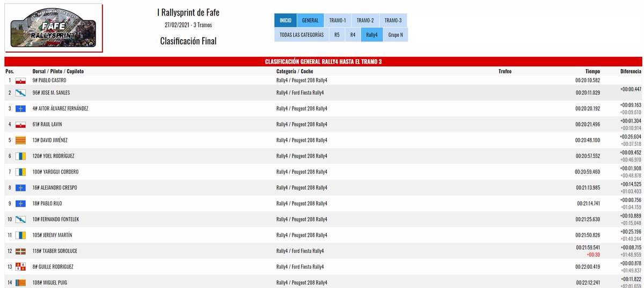Click time 00:21:25.630 for Fontelek
Viewport: 644px width, 288px height.
coord(587,220)
